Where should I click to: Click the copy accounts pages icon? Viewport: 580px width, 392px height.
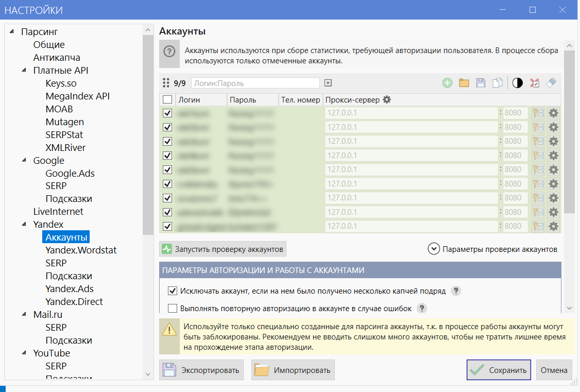tap(498, 83)
